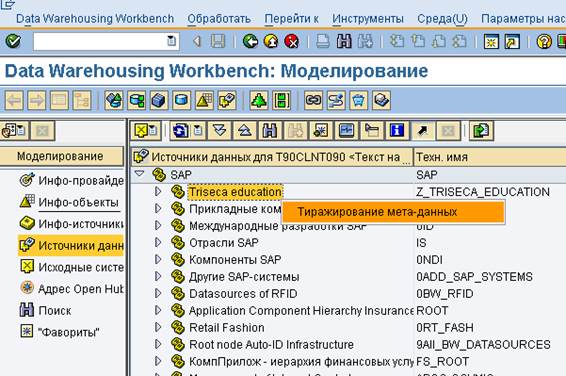Select Исходные системы in navigation pane

(71, 267)
